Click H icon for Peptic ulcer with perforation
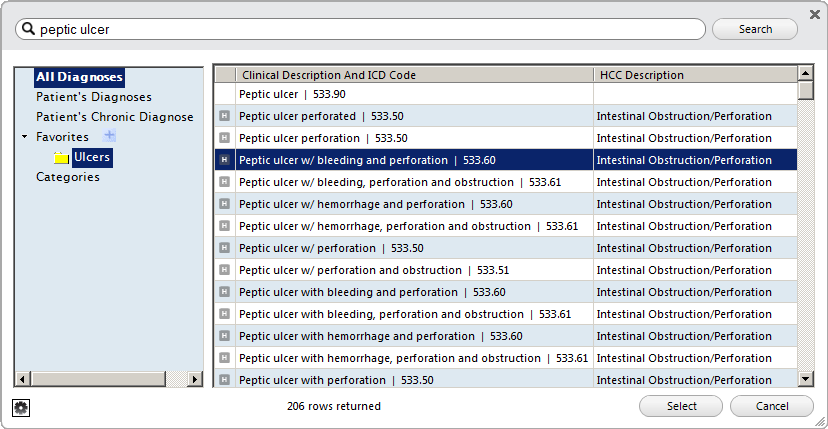 click(224, 380)
